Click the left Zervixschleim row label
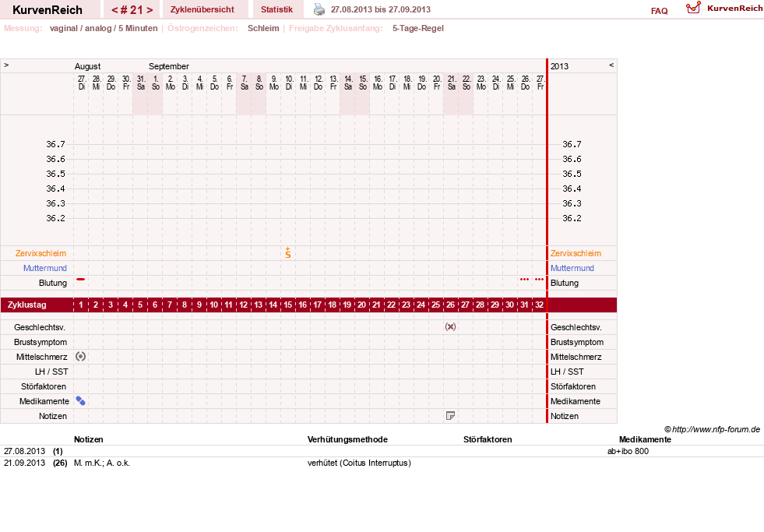764x532 pixels. click(x=41, y=253)
